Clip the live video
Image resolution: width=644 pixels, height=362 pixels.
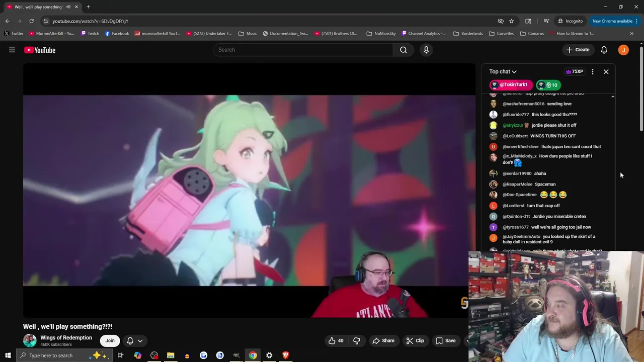415,340
